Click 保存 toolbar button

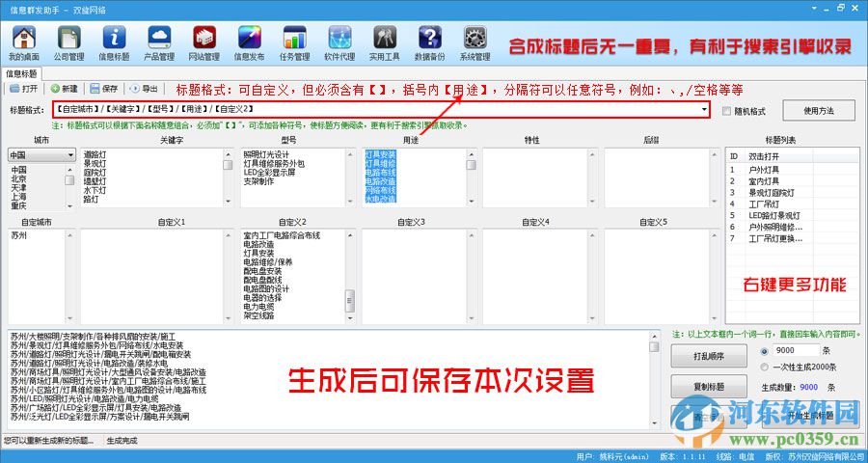click(x=104, y=89)
